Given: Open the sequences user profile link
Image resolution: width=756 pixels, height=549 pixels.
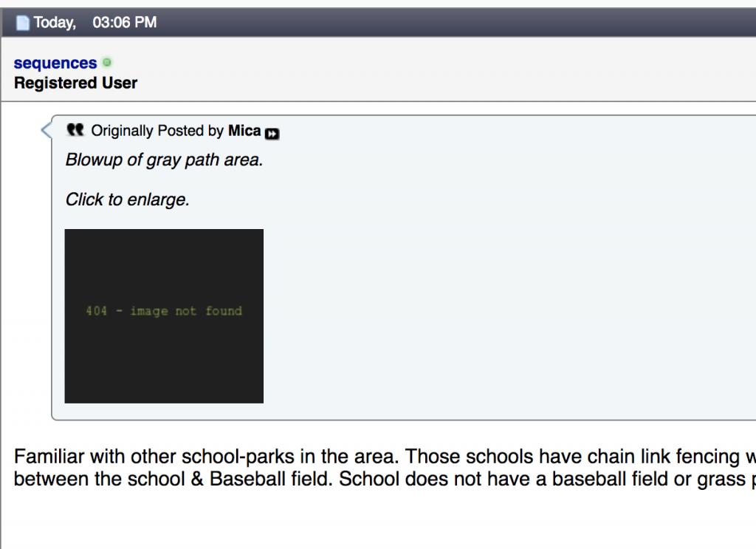Looking at the screenshot, I should coord(55,64).
